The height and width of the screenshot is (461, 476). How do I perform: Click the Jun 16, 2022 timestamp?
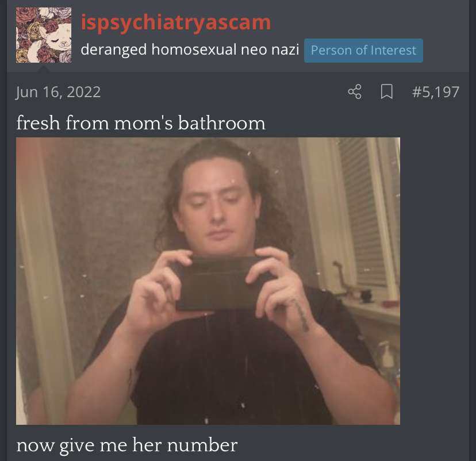pyautogui.click(x=58, y=92)
